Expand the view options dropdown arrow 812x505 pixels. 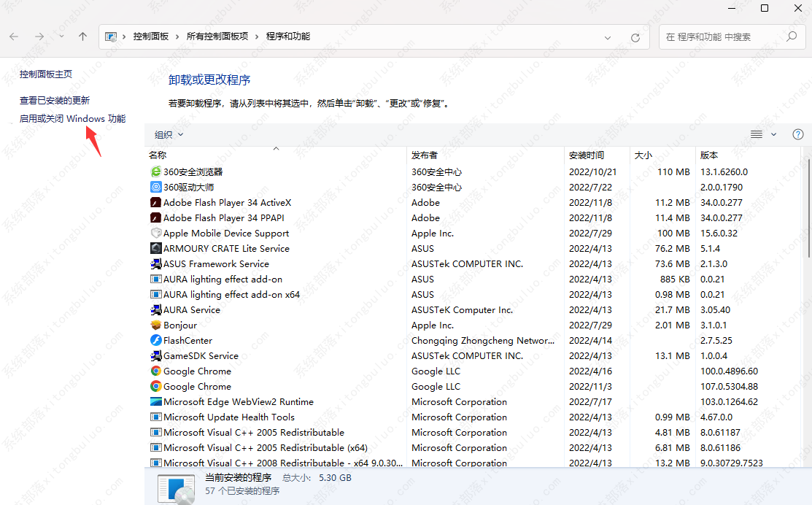point(774,134)
